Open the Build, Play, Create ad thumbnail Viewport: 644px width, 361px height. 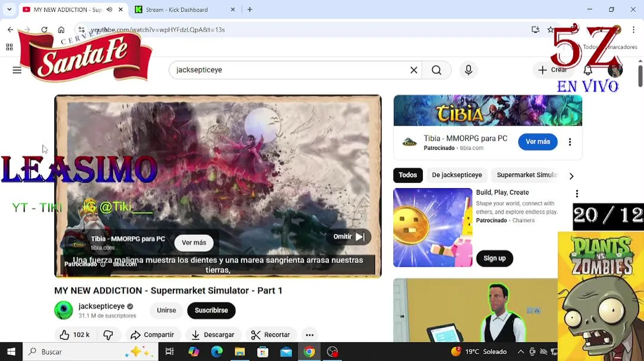click(433, 228)
